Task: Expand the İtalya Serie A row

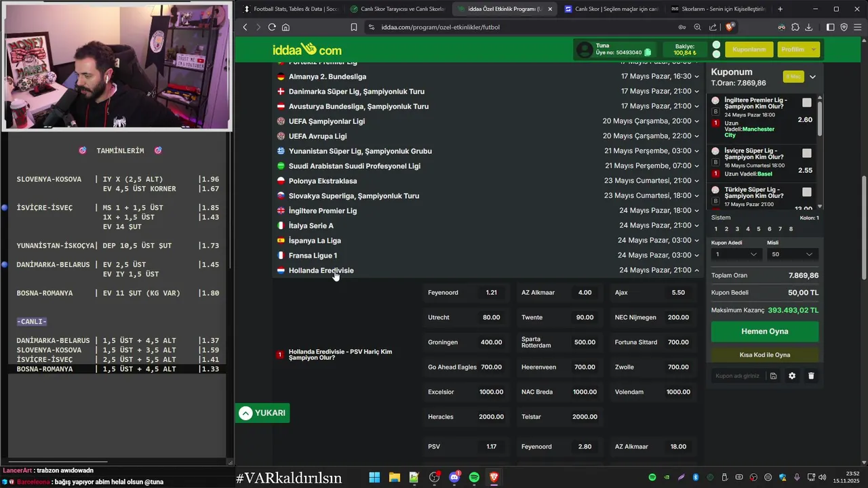Action: (488, 226)
